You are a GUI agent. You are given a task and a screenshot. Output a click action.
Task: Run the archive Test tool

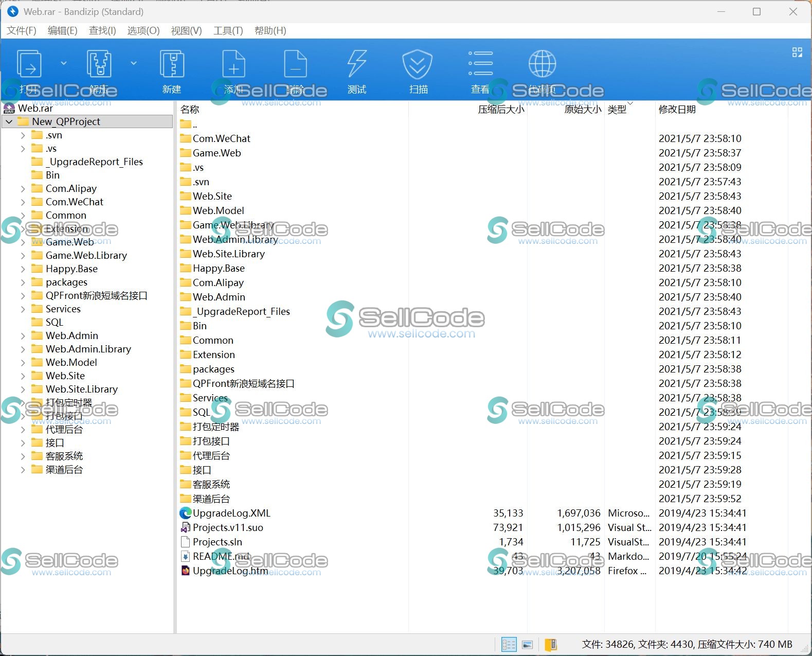357,65
